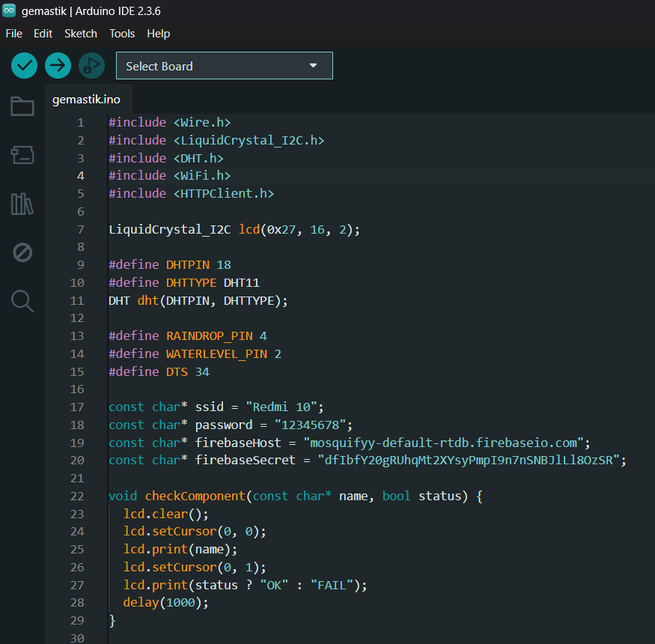Click on 'checkComponent' function name
This screenshot has width=655, height=644.
(x=195, y=496)
